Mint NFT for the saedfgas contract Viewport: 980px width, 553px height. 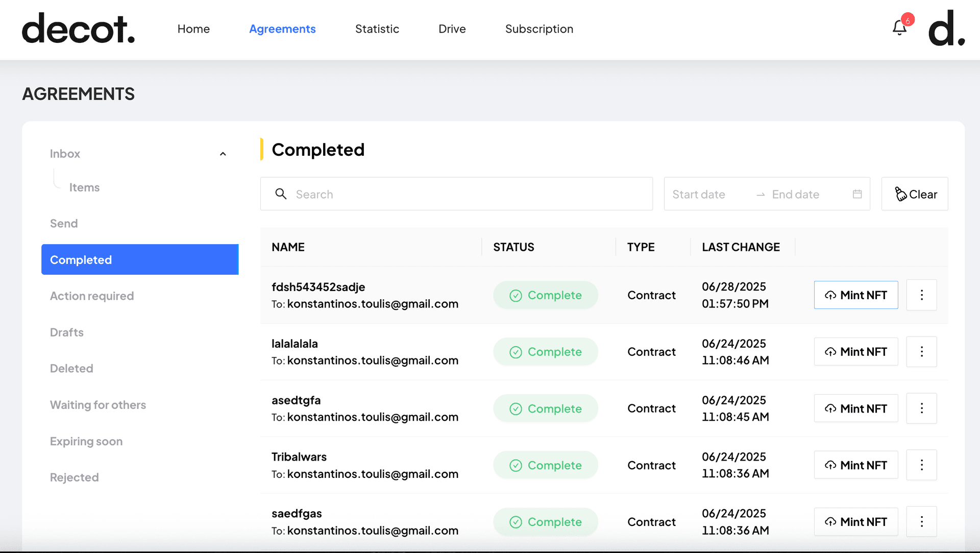pos(856,522)
